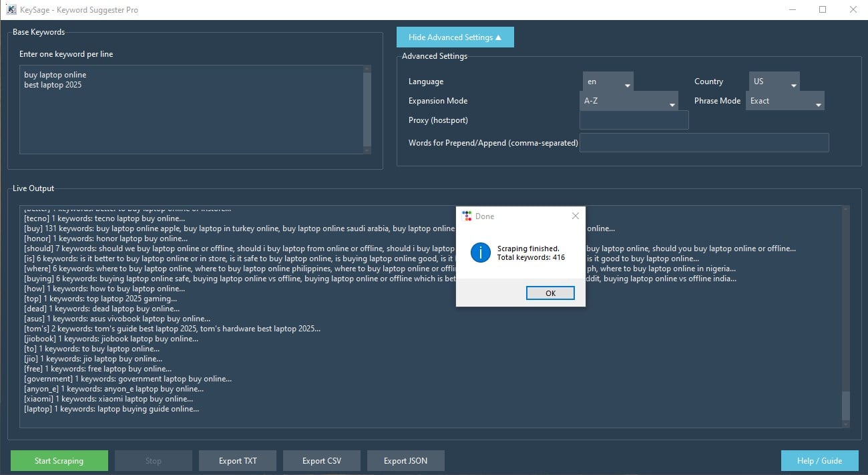Click the Words for Prepend/Append field

point(704,142)
